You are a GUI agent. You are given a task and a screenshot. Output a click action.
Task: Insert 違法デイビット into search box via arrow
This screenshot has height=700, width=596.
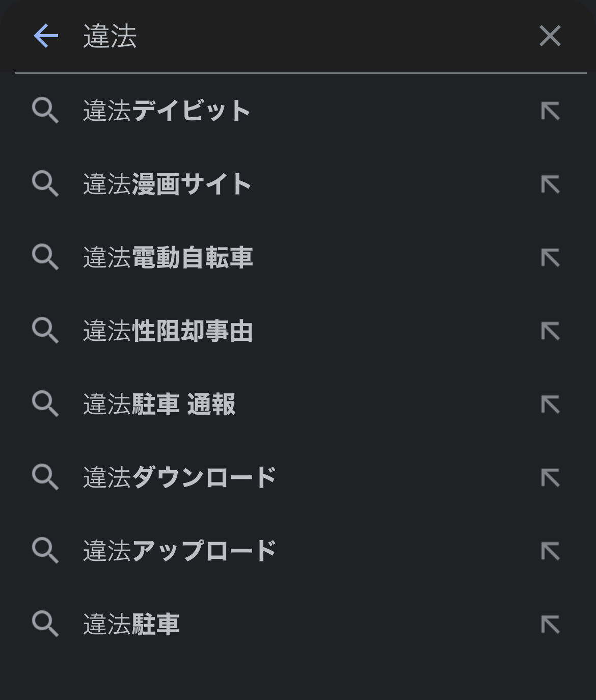point(550,111)
